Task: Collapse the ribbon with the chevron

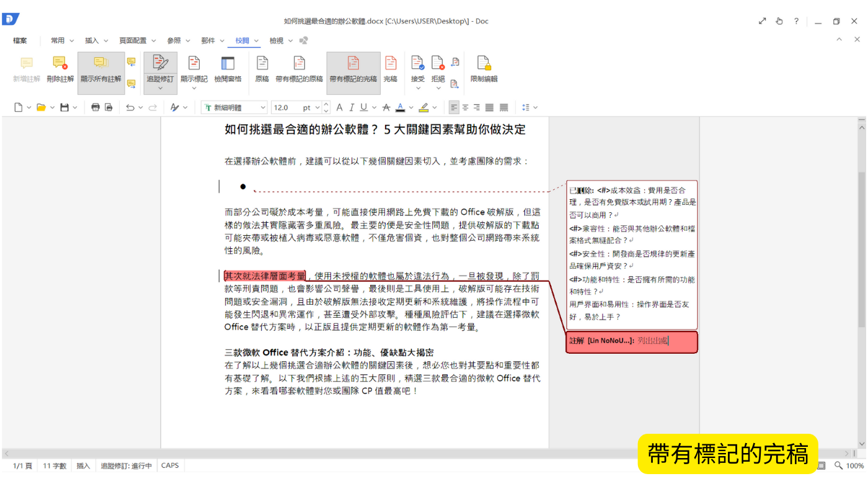Action: pyautogui.click(x=839, y=39)
